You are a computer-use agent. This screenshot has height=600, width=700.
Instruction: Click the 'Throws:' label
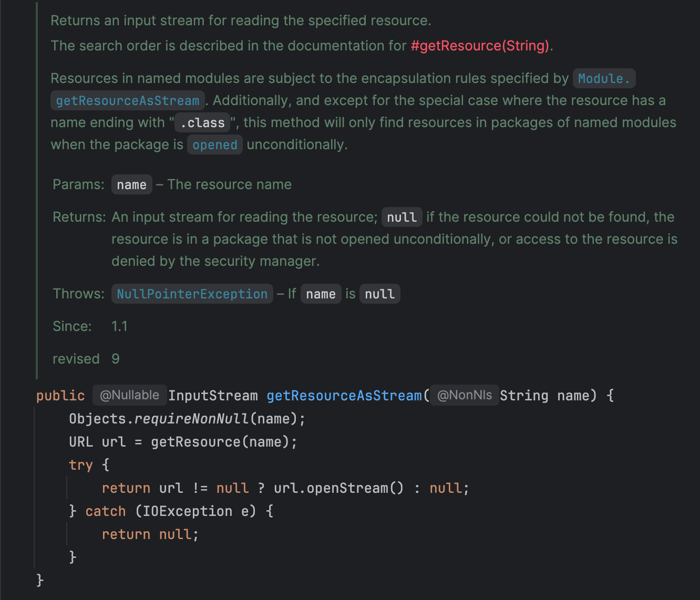coord(79,294)
